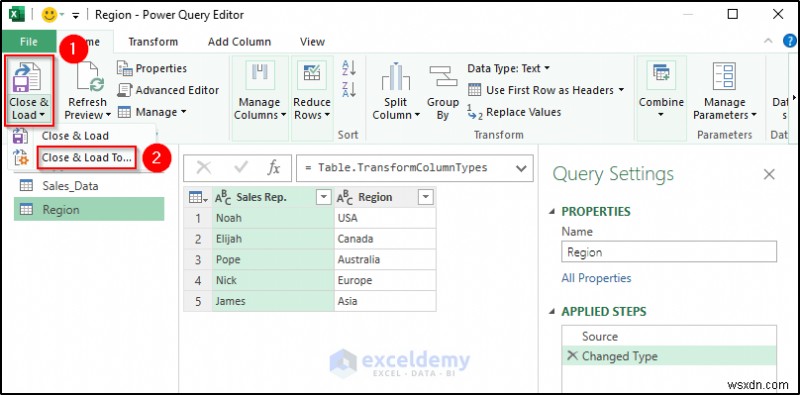
Task: Click ABC type icon of Sales Rep. column
Action: [223, 198]
